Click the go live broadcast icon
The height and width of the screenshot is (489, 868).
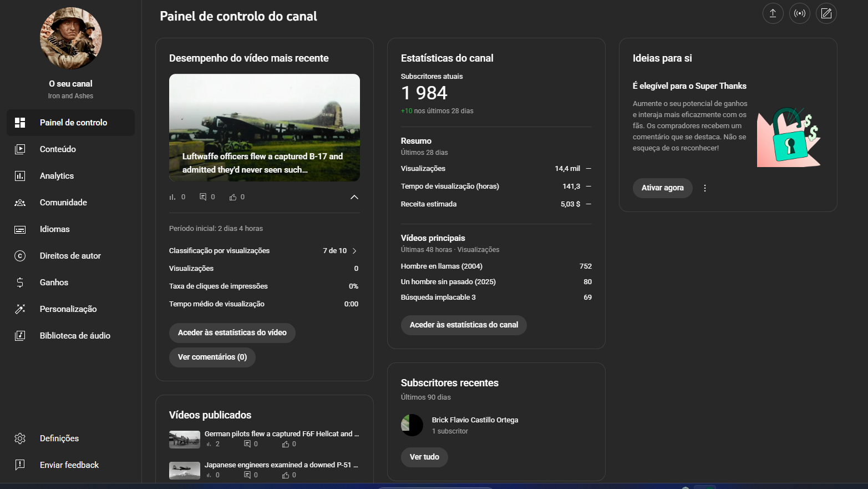click(799, 13)
